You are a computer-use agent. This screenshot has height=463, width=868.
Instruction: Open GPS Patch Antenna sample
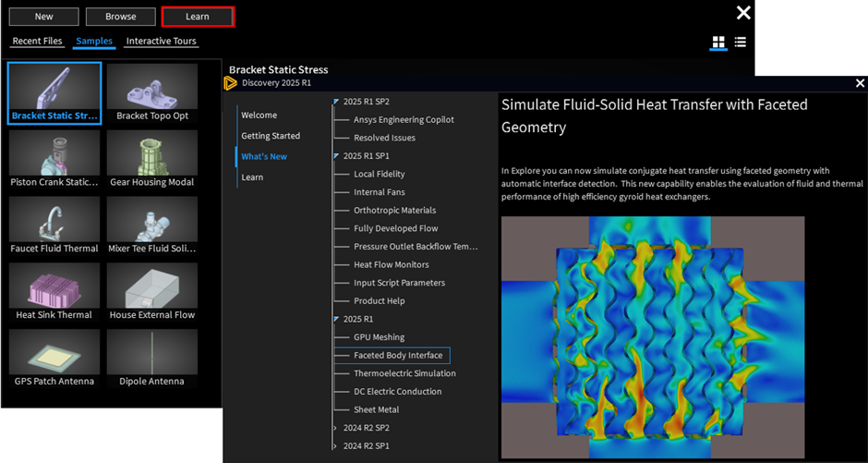[54, 359]
